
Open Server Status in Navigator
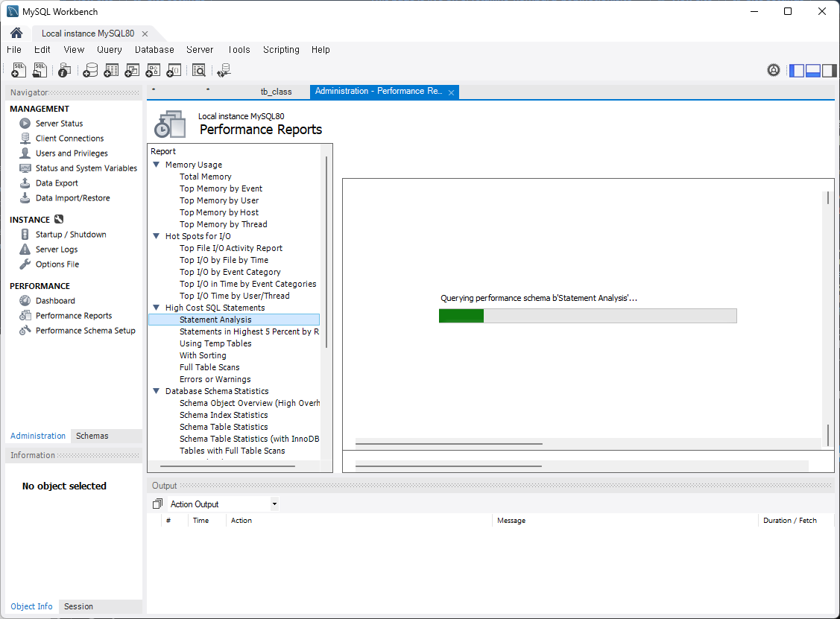pos(59,123)
